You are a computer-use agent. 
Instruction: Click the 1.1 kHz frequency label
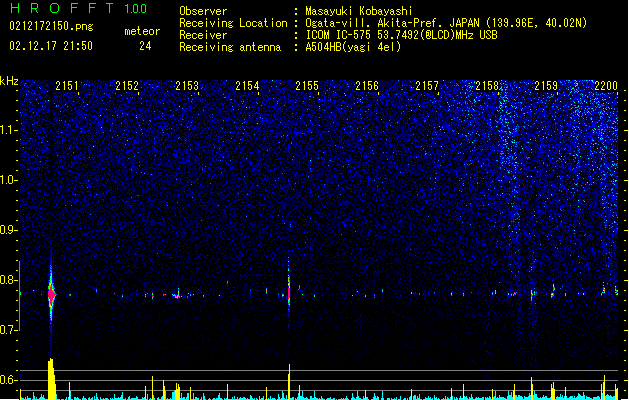9,130
